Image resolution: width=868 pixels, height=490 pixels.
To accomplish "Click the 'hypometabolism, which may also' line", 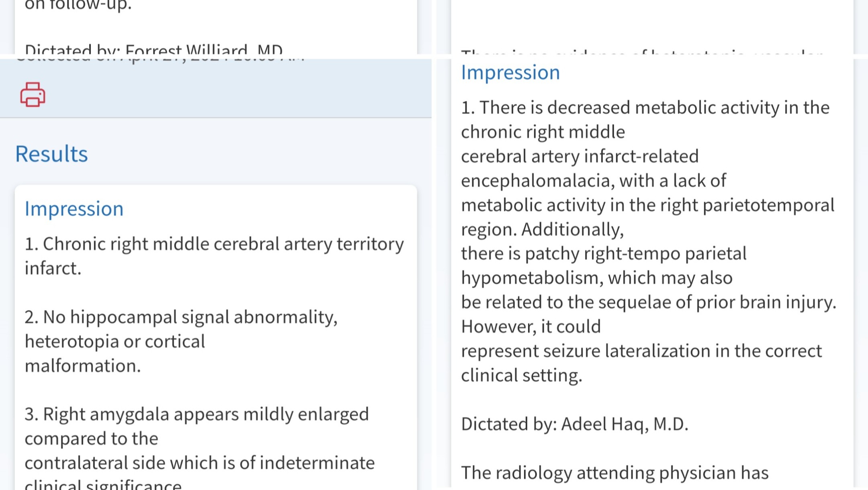I will (597, 278).
